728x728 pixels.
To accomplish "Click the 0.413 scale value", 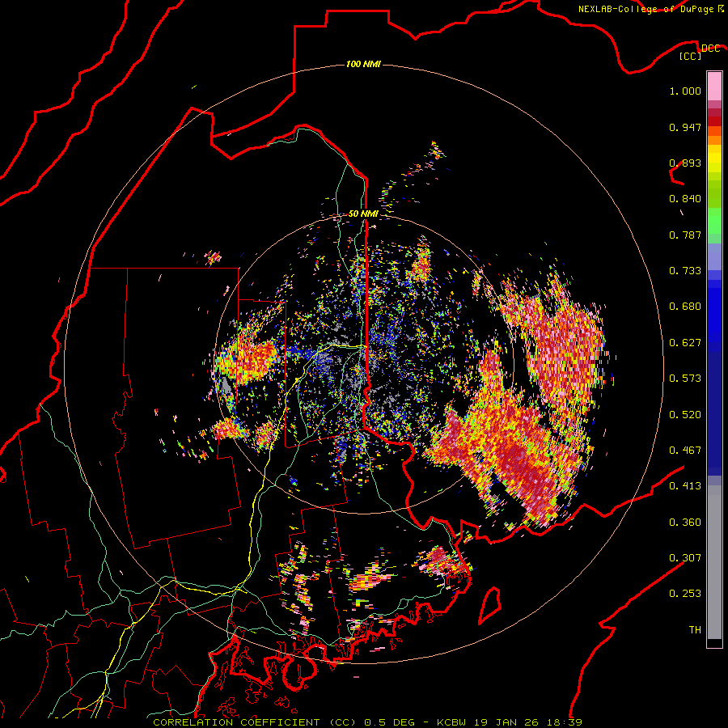I will tap(685, 486).
